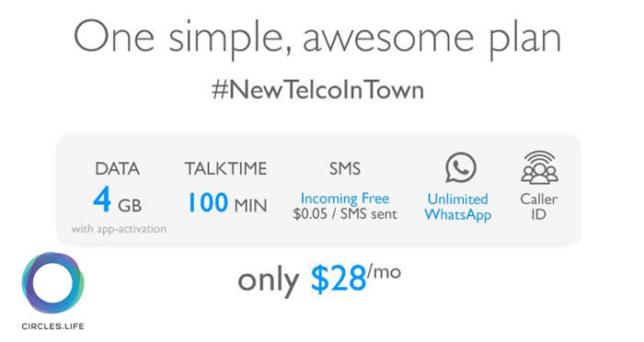Click the Caller ID people icon
This screenshot has width=644, height=342.
[x=539, y=167]
